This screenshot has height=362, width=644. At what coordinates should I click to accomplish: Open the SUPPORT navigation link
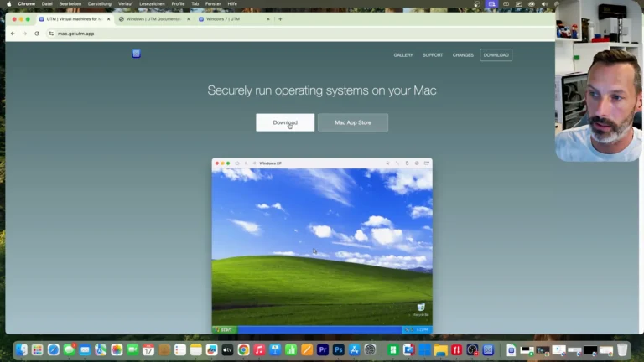click(433, 55)
